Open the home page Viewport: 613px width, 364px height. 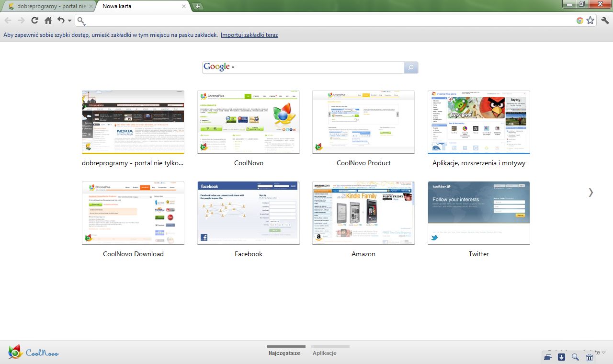(x=48, y=20)
